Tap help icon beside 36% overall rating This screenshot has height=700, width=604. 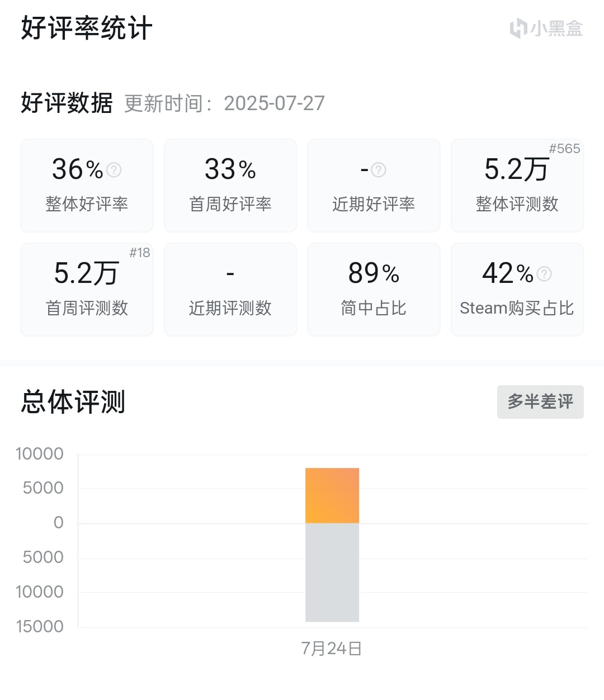pos(114,169)
